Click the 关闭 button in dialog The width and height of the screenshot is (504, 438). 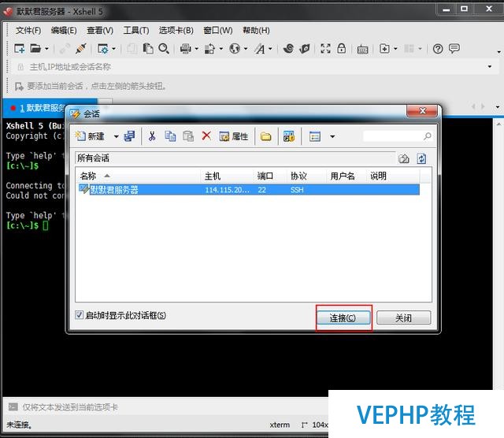pyautogui.click(x=403, y=318)
